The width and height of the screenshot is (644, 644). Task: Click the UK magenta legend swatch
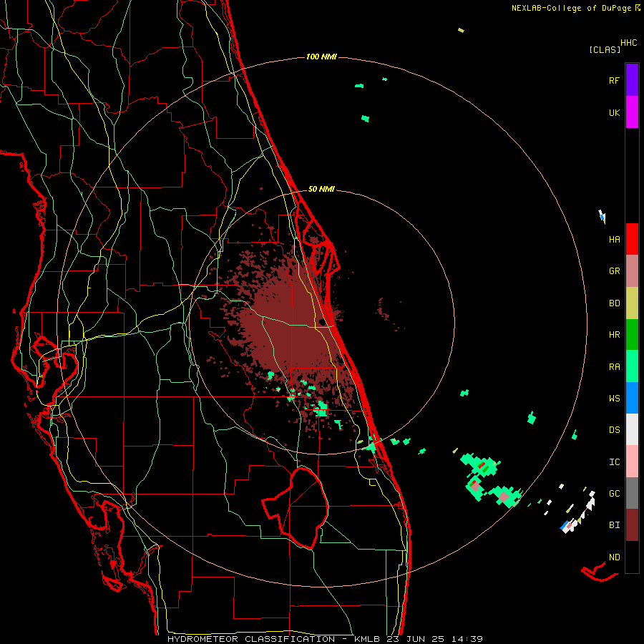(x=632, y=112)
